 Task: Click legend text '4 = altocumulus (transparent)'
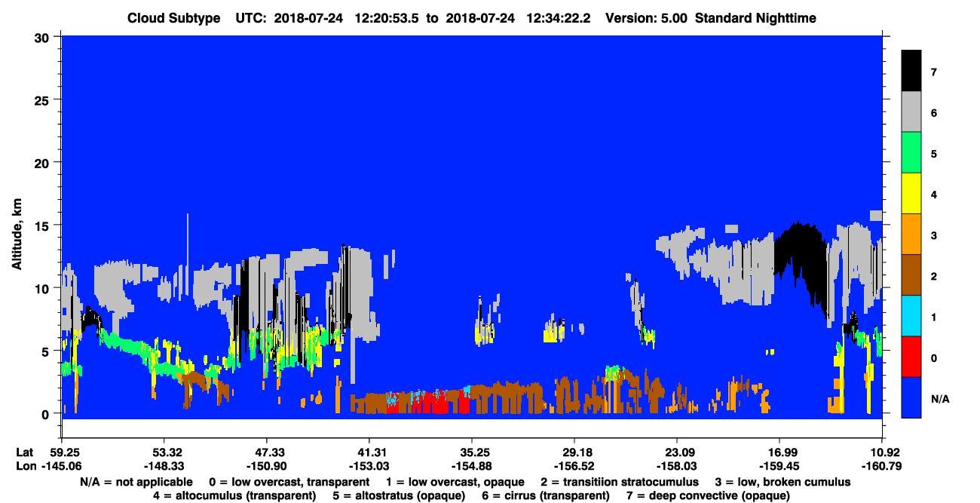[233, 495]
